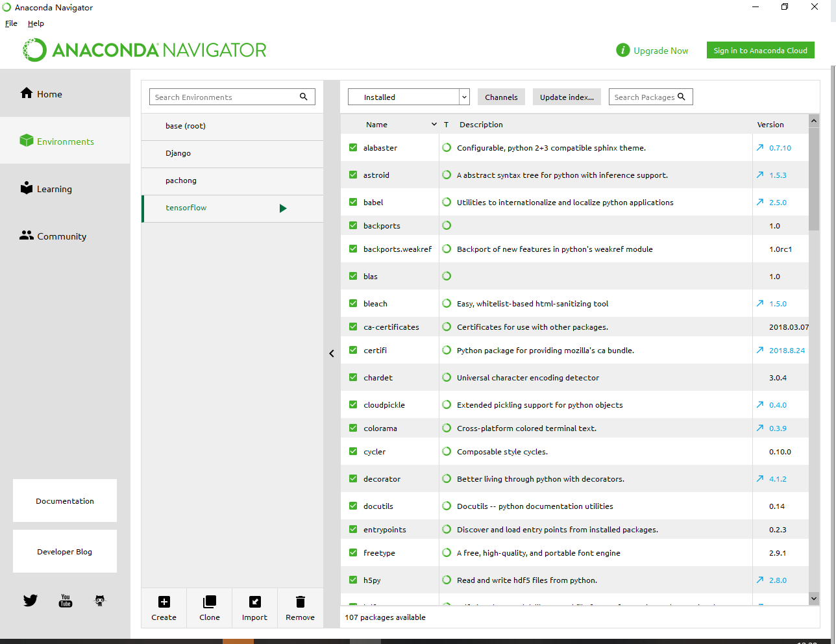Viewport: 836px width, 644px height.
Task: Click the Twitter icon in sidebar
Action: pos(31,601)
